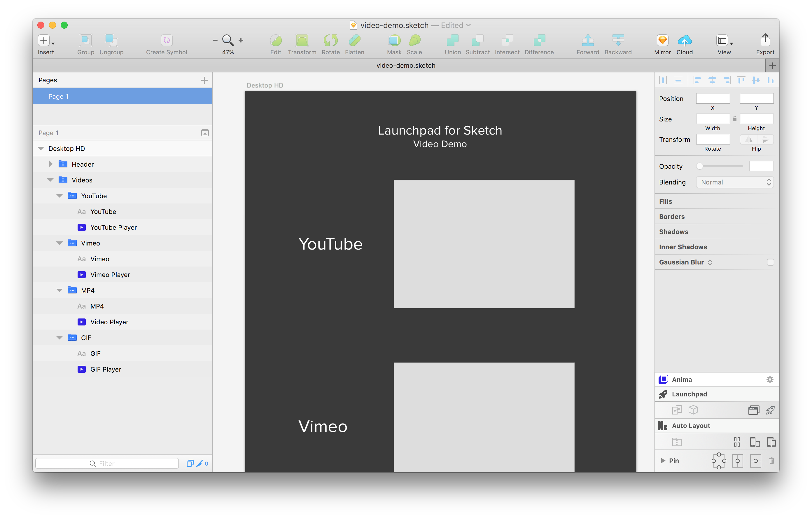
Task: Enable the Gaussian Blur checkbox
Action: coord(770,262)
